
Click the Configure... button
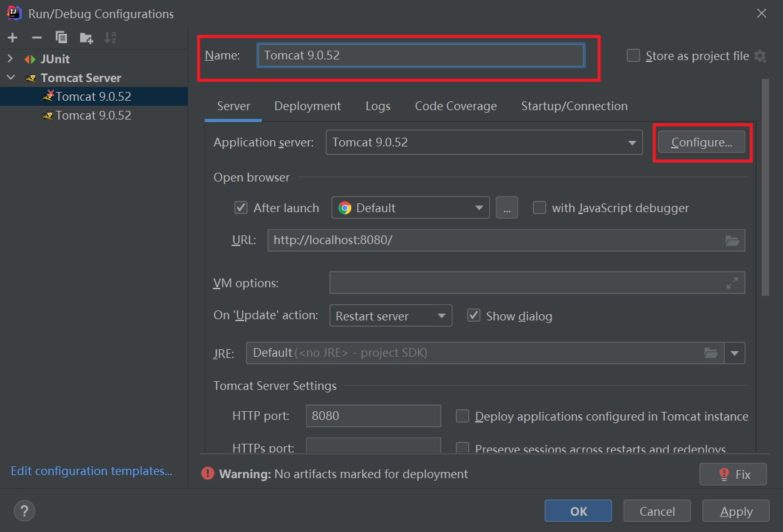(702, 142)
